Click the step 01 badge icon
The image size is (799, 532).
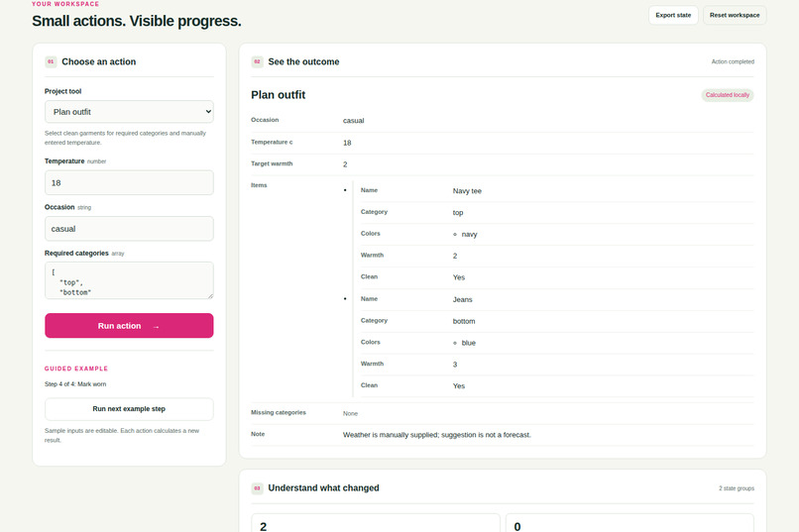[51, 61]
